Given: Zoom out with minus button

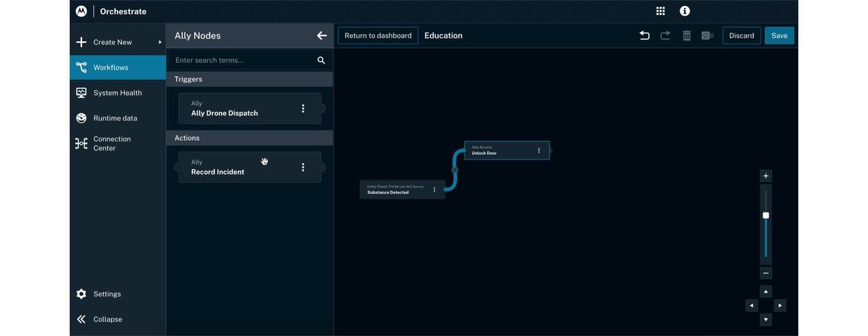Looking at the screenshot, I should click(766, 273).
